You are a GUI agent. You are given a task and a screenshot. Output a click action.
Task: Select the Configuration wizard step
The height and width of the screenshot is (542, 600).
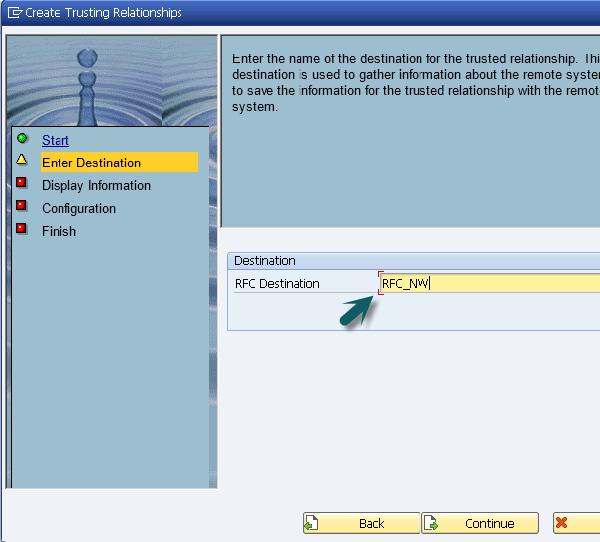[79, 208]
